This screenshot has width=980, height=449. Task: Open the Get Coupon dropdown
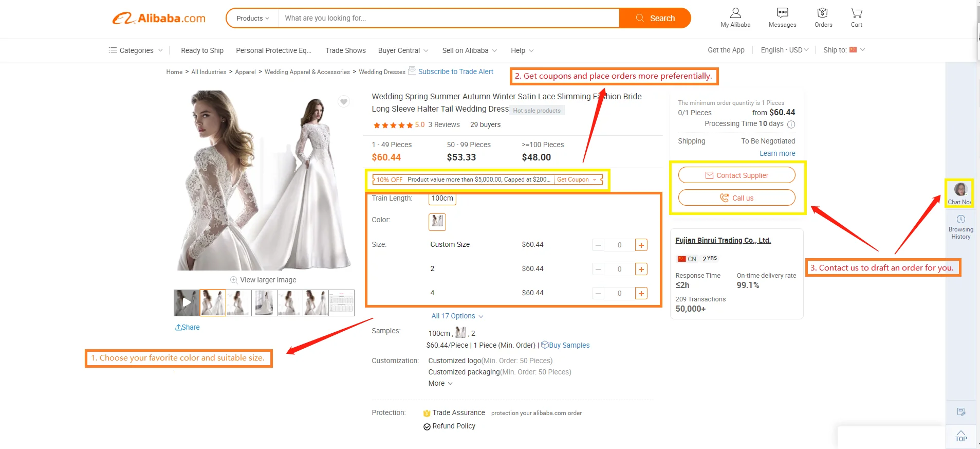click(x=577, y=179)
